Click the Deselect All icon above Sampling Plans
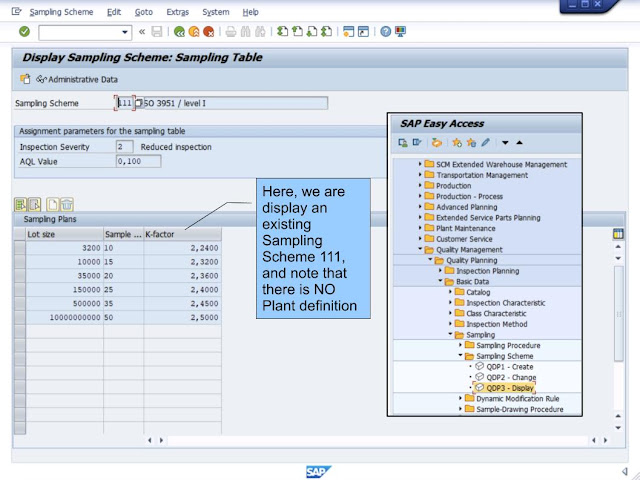 (35, 204)
